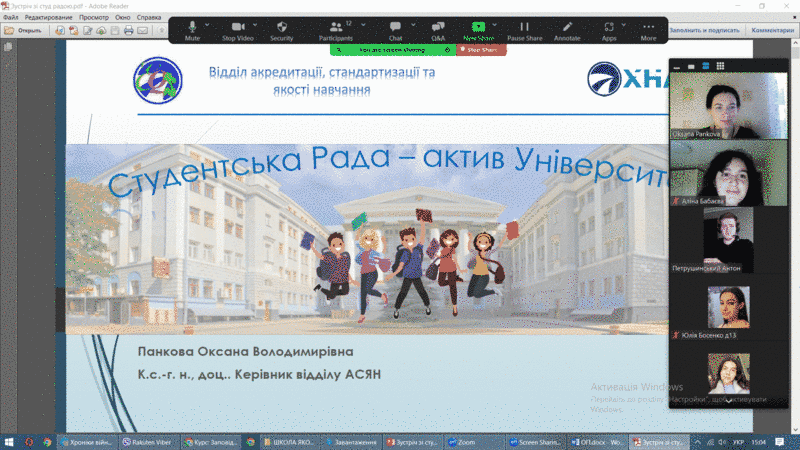Select Oksana Pankova video thumbnail
This screenshot has height=450, width=800.
729,106
